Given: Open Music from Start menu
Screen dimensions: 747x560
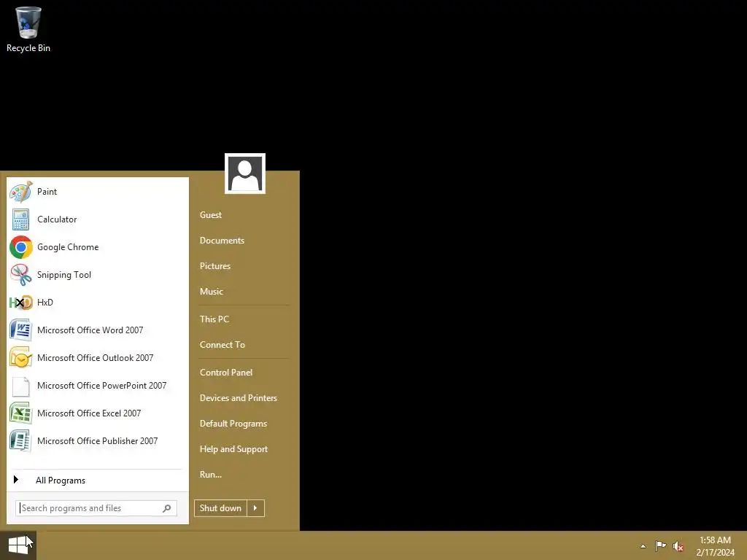Looking at the screenshot, I should 212,292.
